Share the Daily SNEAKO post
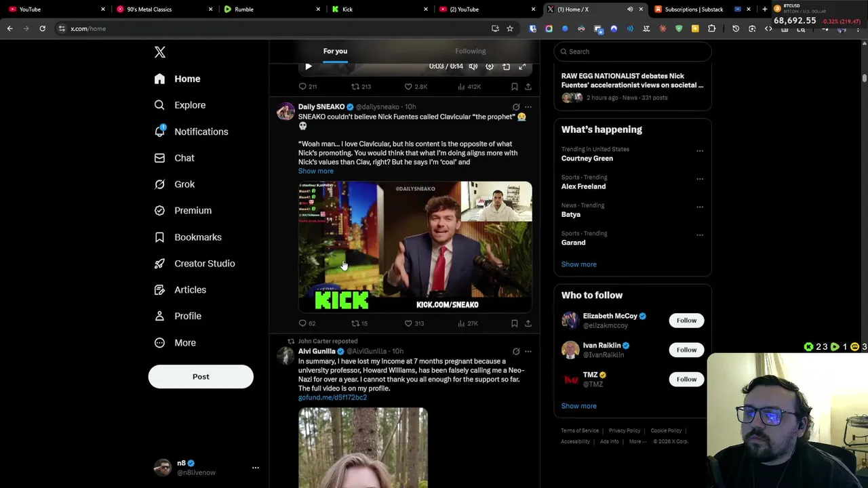The image size is (868, 488). 528,324
